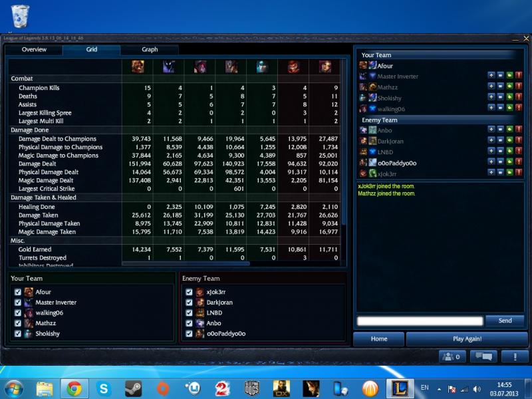The image size is (532, 399).
Task: Click the Home button
Action: tap(378, 339)
